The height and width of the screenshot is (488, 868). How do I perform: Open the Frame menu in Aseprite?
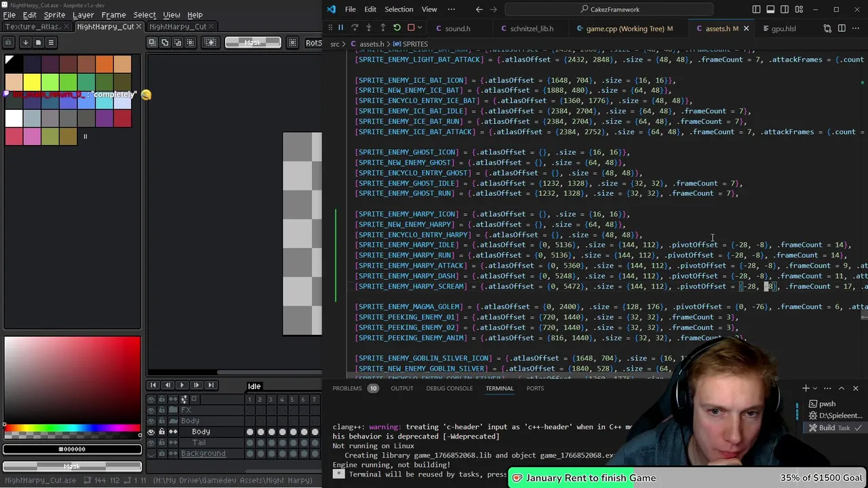[113, 15]
